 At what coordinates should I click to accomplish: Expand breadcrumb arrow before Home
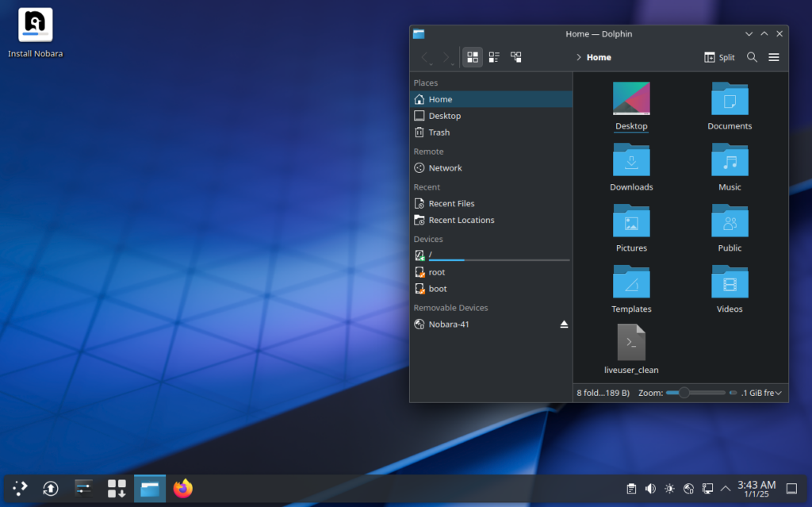point(578,58)
